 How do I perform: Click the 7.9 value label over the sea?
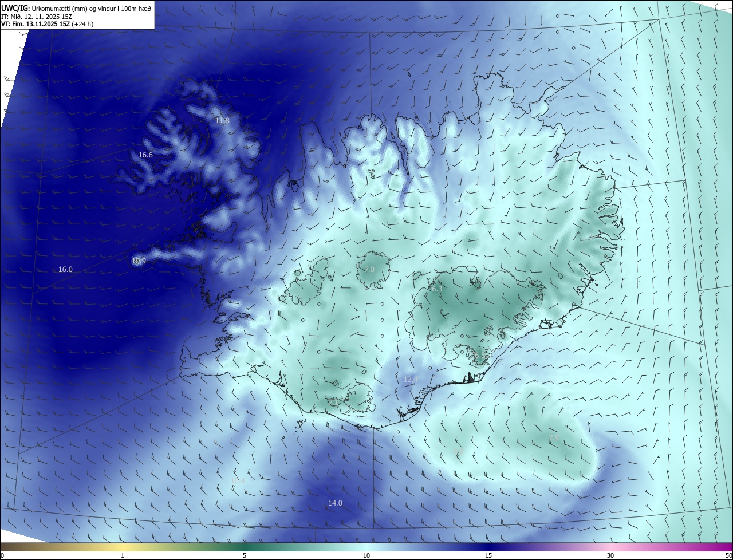(x=554, y=438)
